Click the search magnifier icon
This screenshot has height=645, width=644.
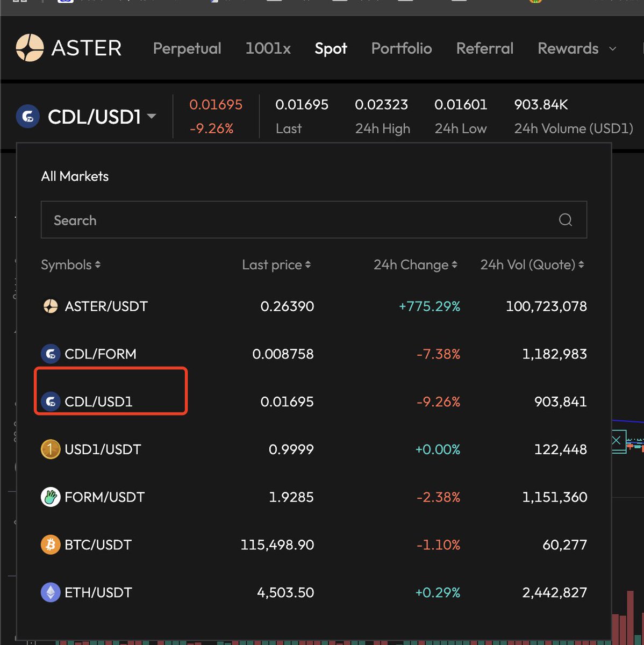coord(565,220)
